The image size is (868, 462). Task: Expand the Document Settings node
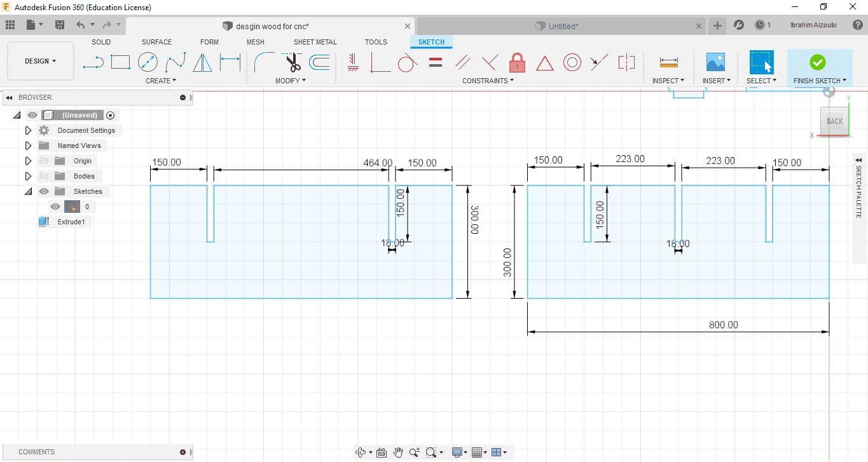point(28,130)
